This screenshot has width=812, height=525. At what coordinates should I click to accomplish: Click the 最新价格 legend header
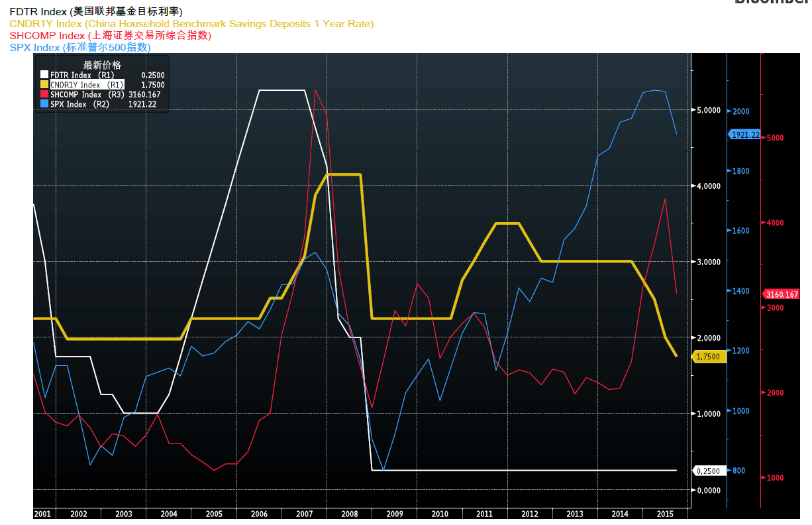click(102, 65)
